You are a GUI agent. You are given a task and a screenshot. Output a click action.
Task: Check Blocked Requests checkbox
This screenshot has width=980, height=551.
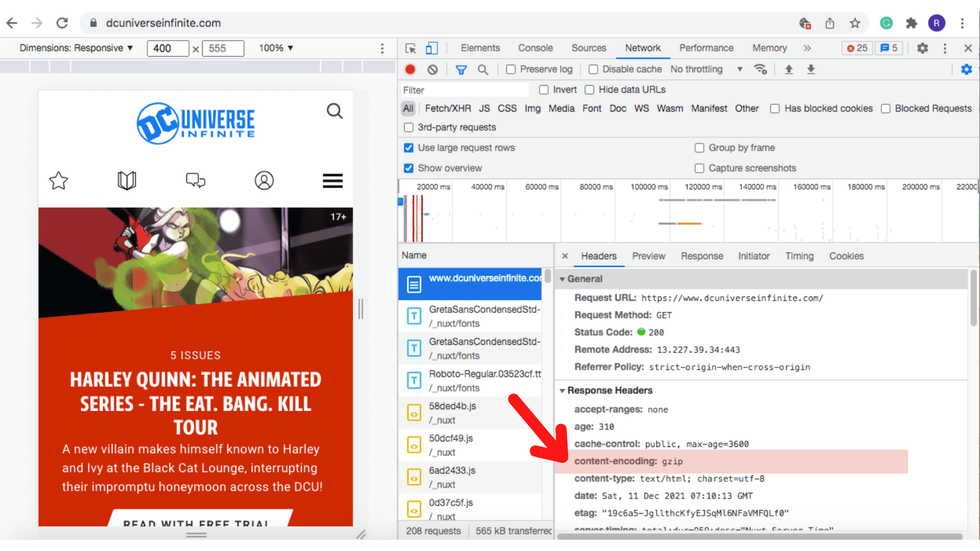pyautogui.click(x=886, y=109)
